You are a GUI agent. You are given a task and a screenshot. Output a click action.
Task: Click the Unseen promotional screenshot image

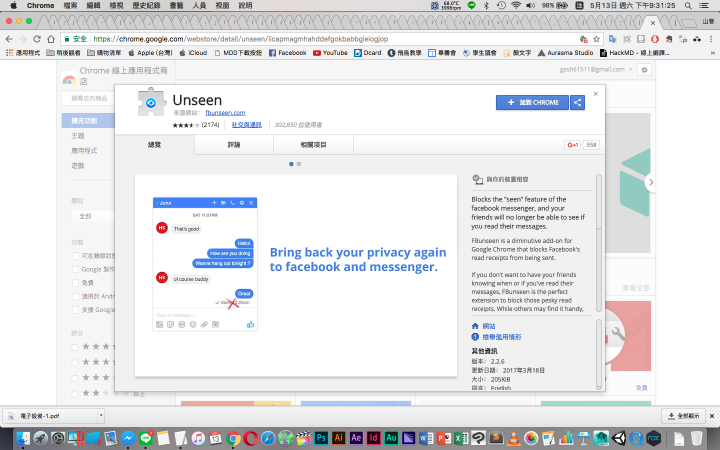(296, 276)
